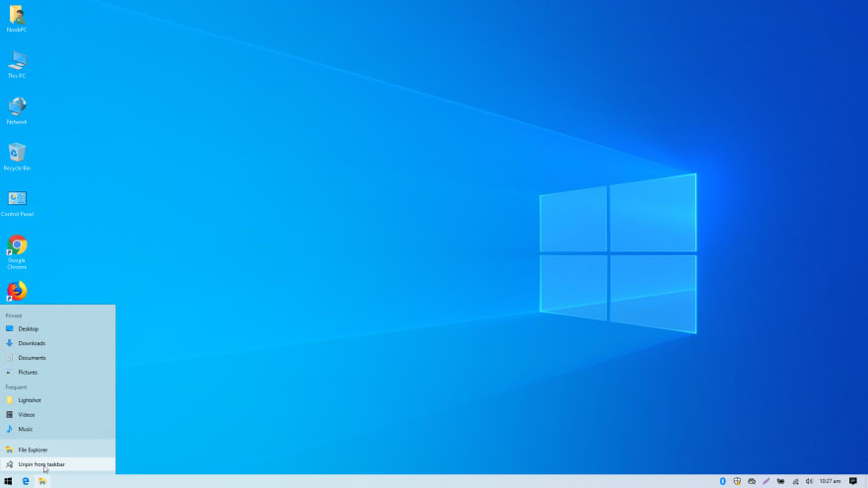Screen dimensions: 868x488
Task: Open the Lightshot frequent folder
Action: pos(57,400)
